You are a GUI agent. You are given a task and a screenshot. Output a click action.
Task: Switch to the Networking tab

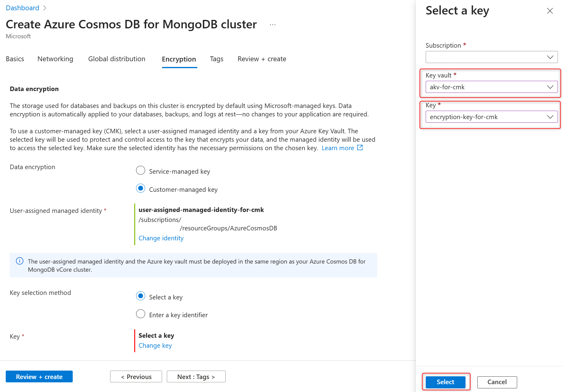pos(55,59)
